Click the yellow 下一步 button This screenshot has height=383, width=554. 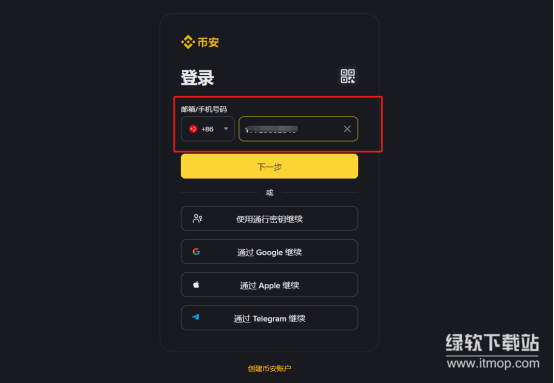[x=269, y=166]
